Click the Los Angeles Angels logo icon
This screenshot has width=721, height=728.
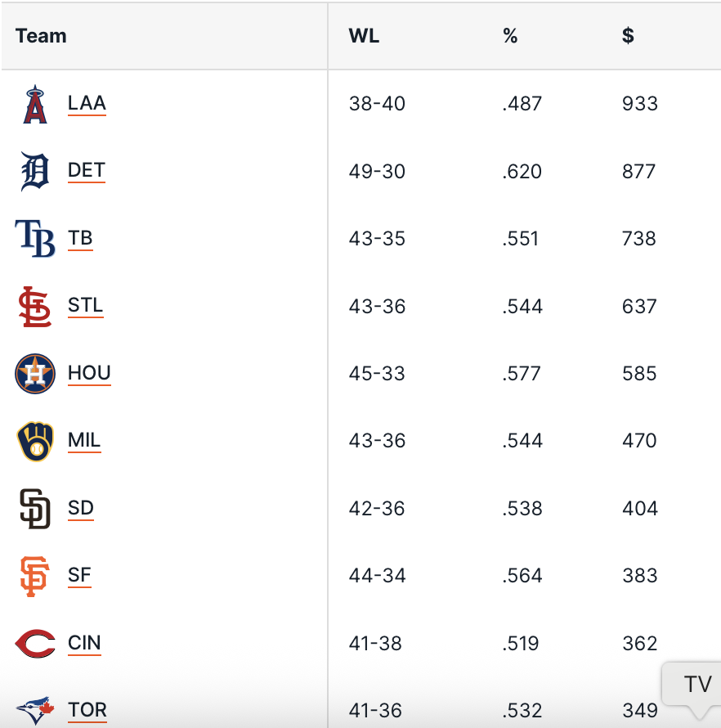(x=35, y=104)
